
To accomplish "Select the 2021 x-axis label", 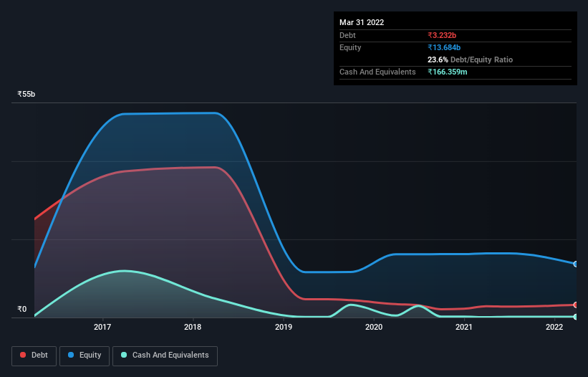I will [x=464, y=327].
